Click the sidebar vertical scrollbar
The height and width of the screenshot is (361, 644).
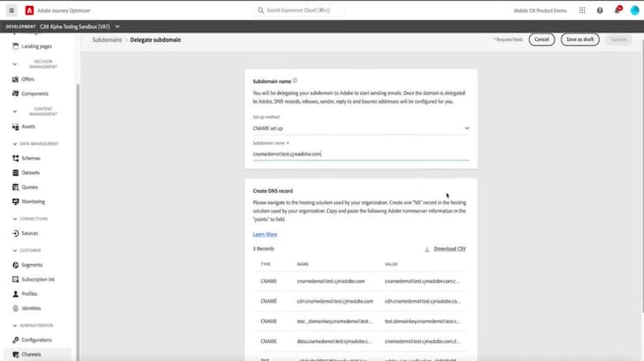click(x=77, y=221)
